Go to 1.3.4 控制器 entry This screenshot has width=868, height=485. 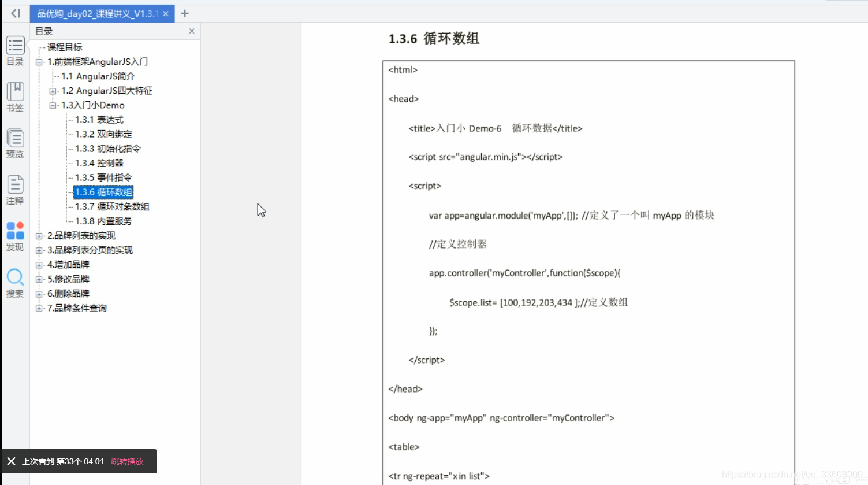pyautogui.click(x=99, y=163)
